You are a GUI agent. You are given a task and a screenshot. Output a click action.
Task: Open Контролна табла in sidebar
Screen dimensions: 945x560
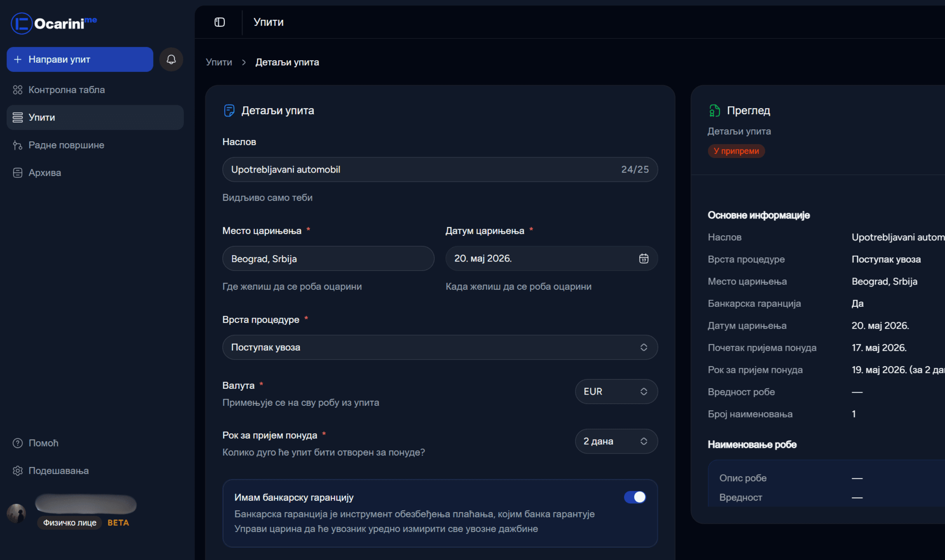95,90
